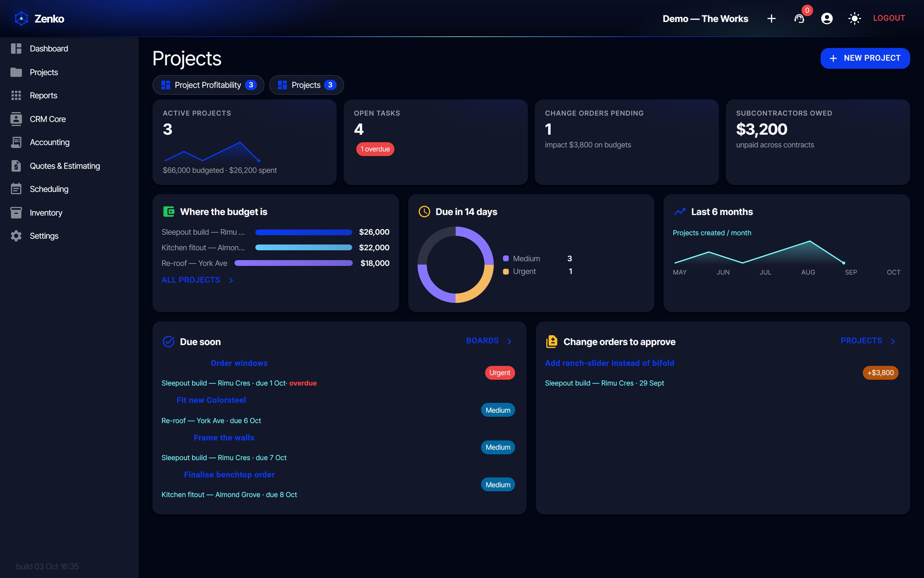Screen dimensions: 924x578
Task: Click the Sleepout build budget bar
Action: (x=303, y=232)
